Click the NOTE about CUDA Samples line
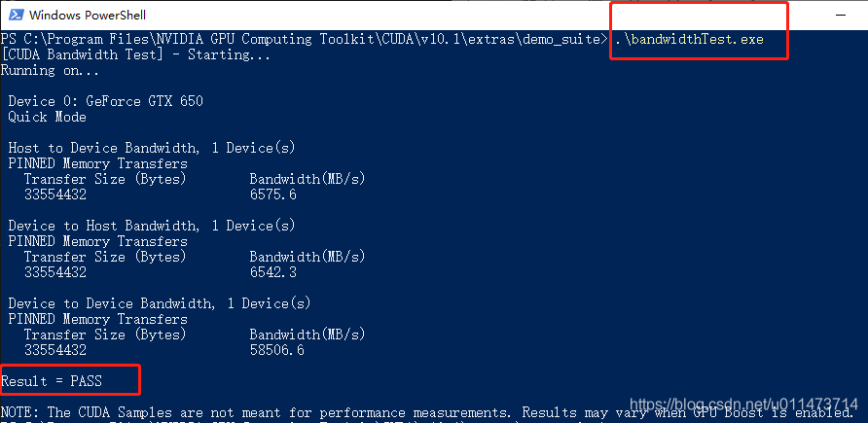Image resolution: width=868 pixels, height=423 pixels. pyautogui.click(x=427, y=412)
